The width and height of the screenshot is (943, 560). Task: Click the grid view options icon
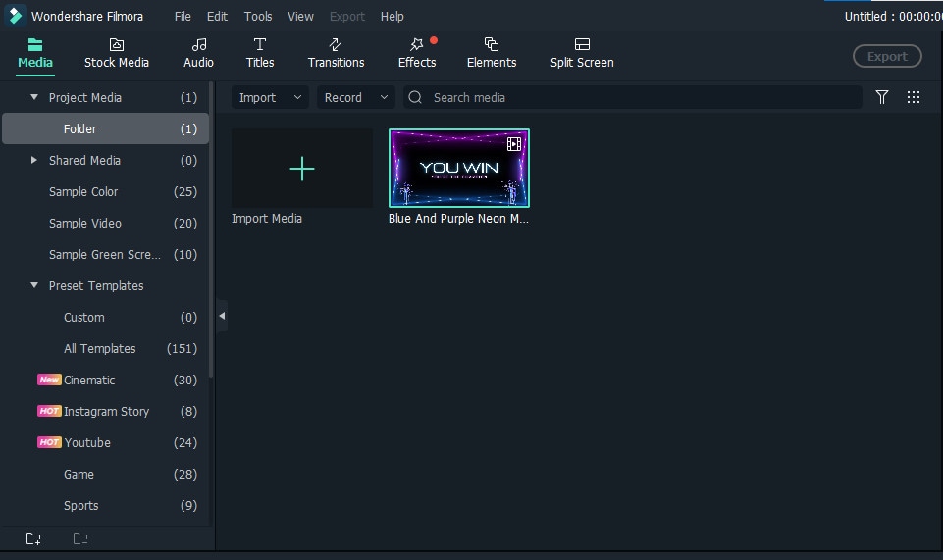(x=913, y=97)
